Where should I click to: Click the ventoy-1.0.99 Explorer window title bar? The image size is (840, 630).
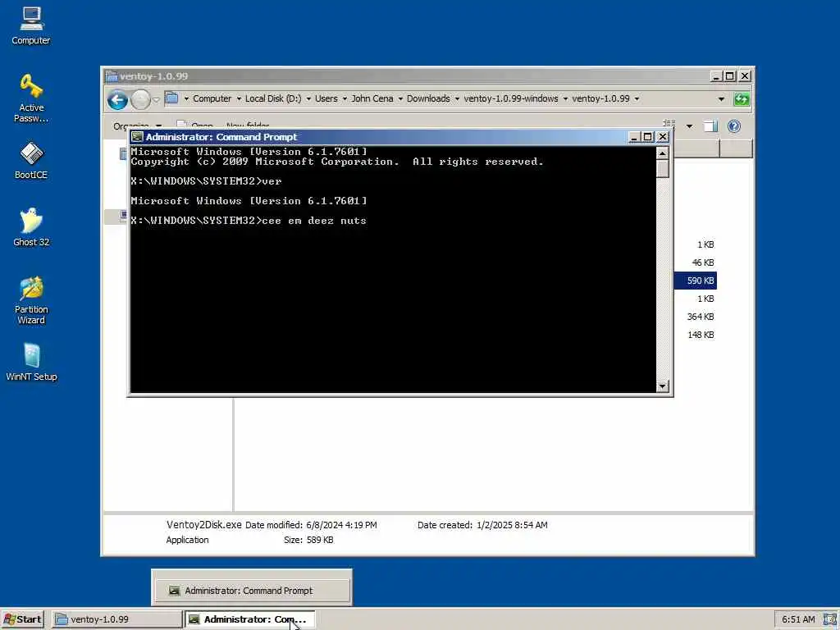pyautogui.click(x=407, y=76)
